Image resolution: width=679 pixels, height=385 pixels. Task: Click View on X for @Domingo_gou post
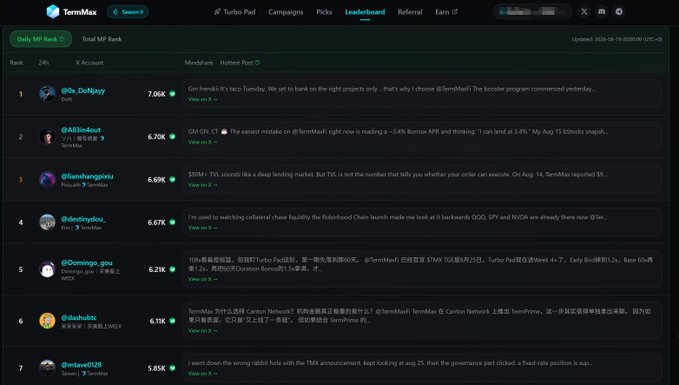pos(203,279)
